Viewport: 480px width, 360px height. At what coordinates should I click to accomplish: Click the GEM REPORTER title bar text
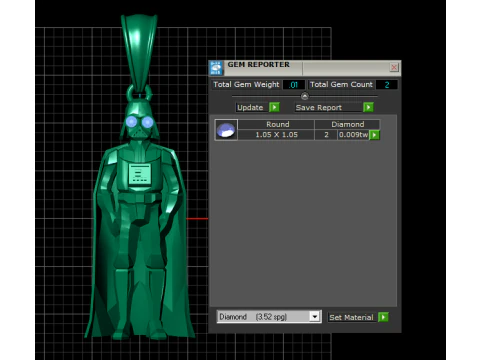click(259, 64)
